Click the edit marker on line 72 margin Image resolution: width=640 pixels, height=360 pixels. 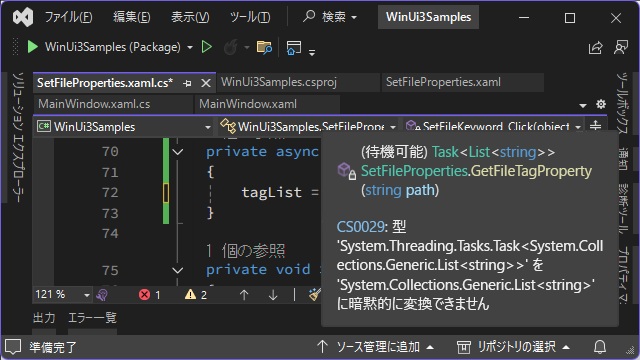tap(166, 193)
